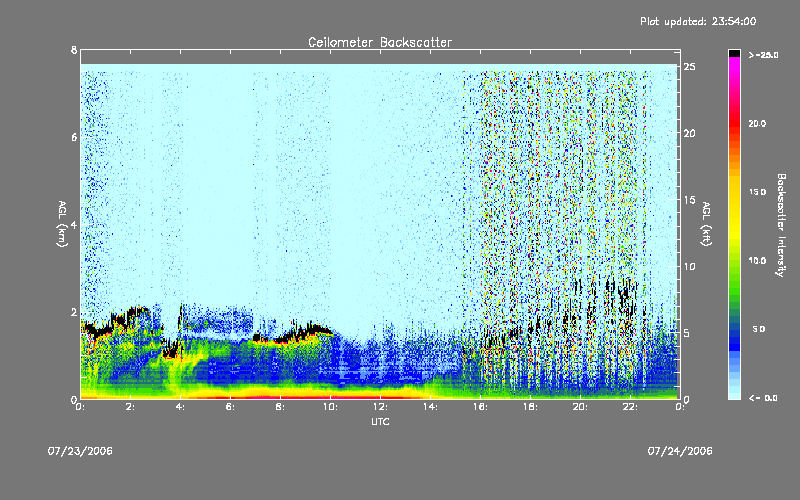Click the 'UTC' x-axis label
The image size is (800, 500).
(380, 422)
